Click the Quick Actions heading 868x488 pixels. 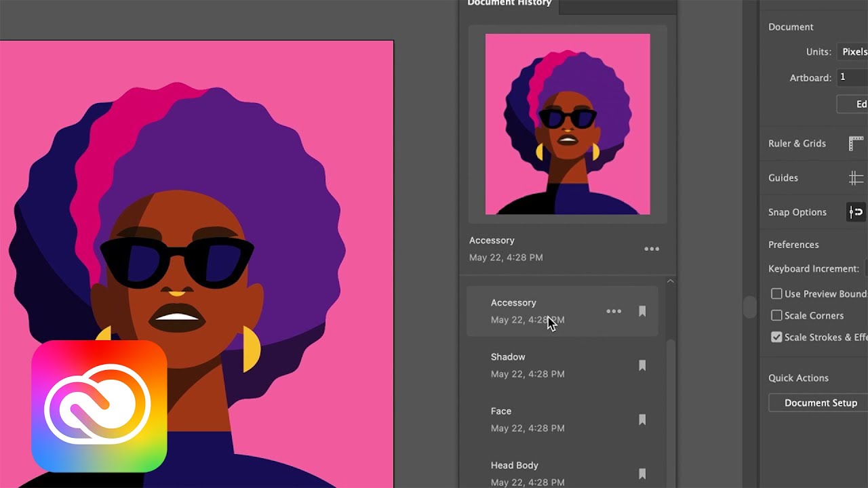click(798, 378)
